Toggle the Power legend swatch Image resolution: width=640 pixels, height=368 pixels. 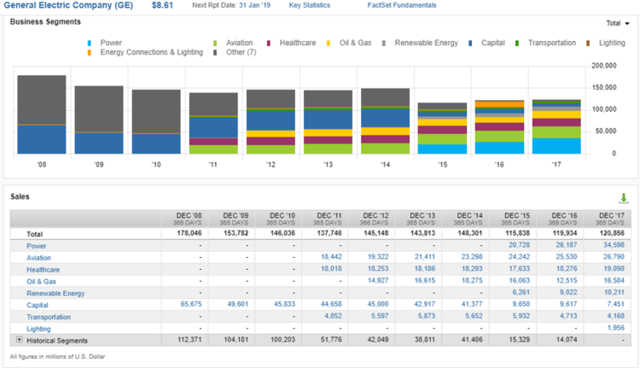89,43
